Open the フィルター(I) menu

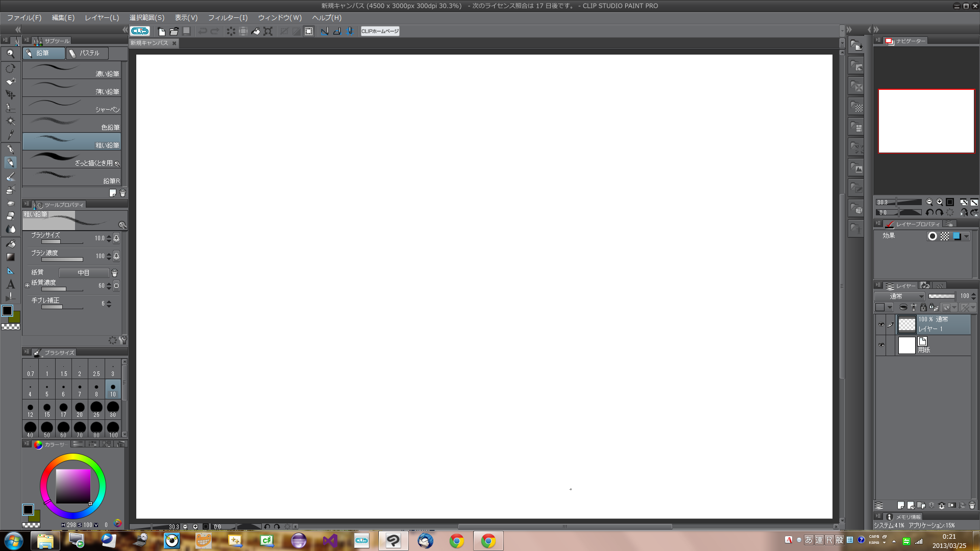228,18
